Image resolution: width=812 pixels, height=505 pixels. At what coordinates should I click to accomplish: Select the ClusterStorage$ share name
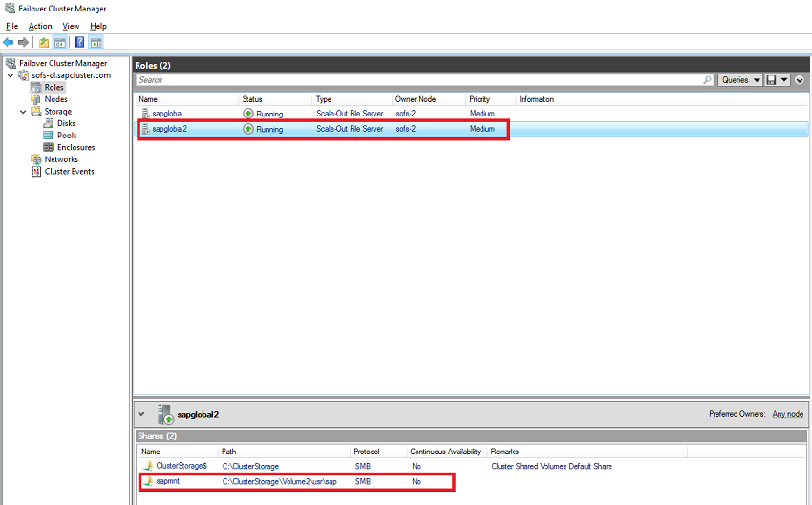(x=182, y=466)
